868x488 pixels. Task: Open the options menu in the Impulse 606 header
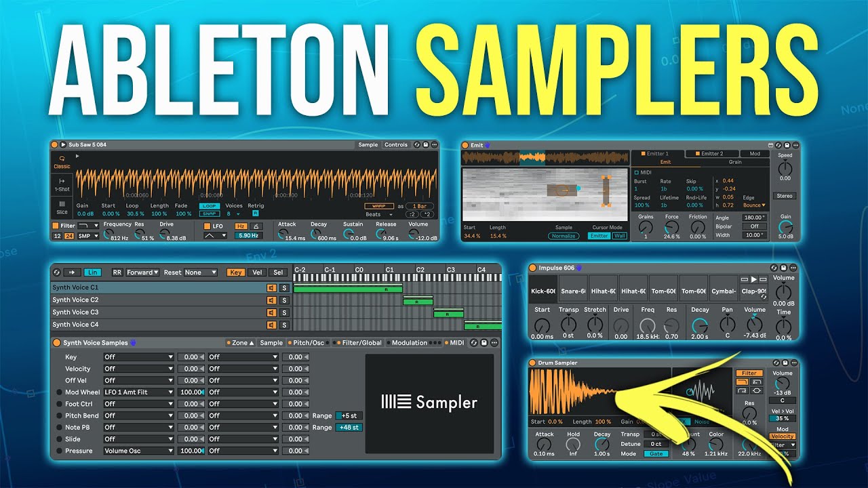792,268
